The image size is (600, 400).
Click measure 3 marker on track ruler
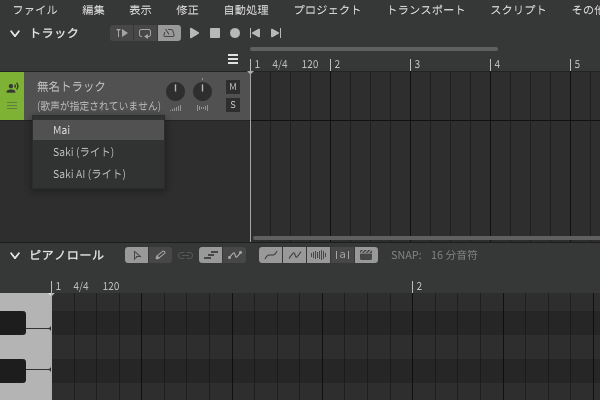coord(417,64)
